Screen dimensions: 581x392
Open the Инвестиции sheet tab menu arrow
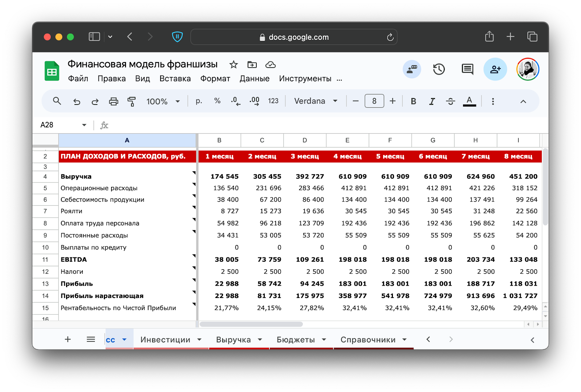point(199,340)
